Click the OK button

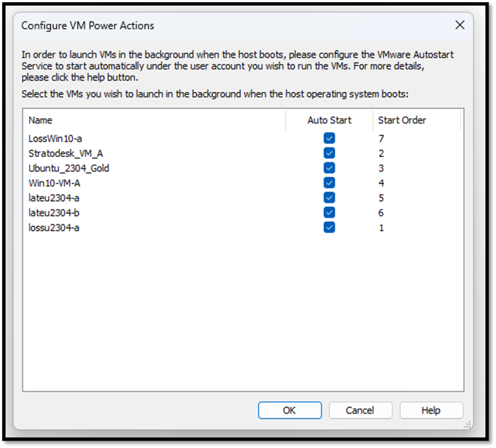pos(290,410)
